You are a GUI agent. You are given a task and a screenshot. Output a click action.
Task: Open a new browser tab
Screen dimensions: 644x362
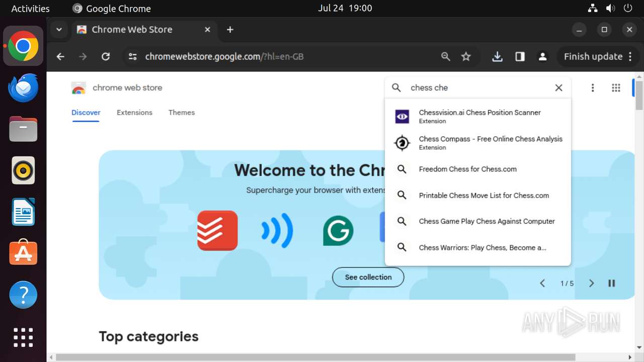[x=230, y=30]
